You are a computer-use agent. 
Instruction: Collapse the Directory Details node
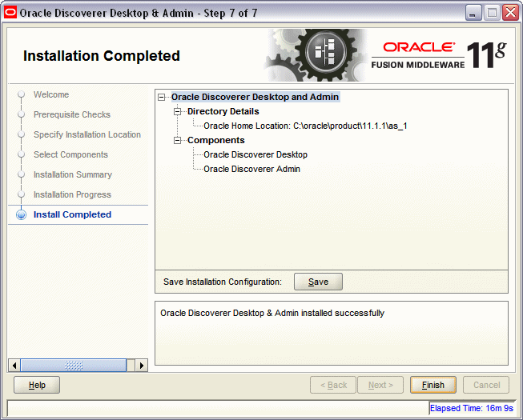pyautogui.click(x=178, y=111)
